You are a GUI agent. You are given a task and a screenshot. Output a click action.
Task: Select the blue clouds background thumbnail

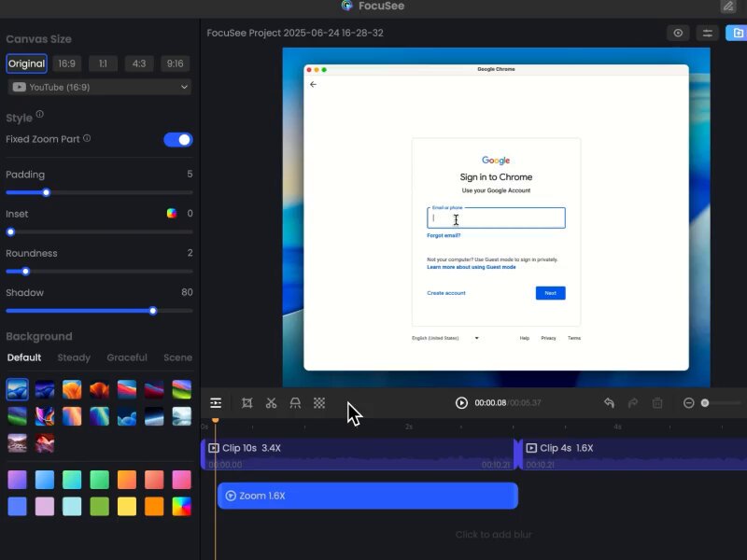tap(127, 416)
